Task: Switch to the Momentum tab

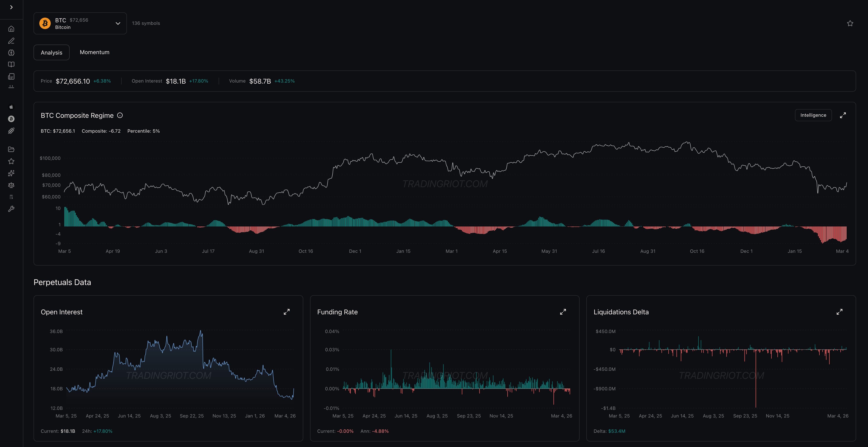Action: 94,52
